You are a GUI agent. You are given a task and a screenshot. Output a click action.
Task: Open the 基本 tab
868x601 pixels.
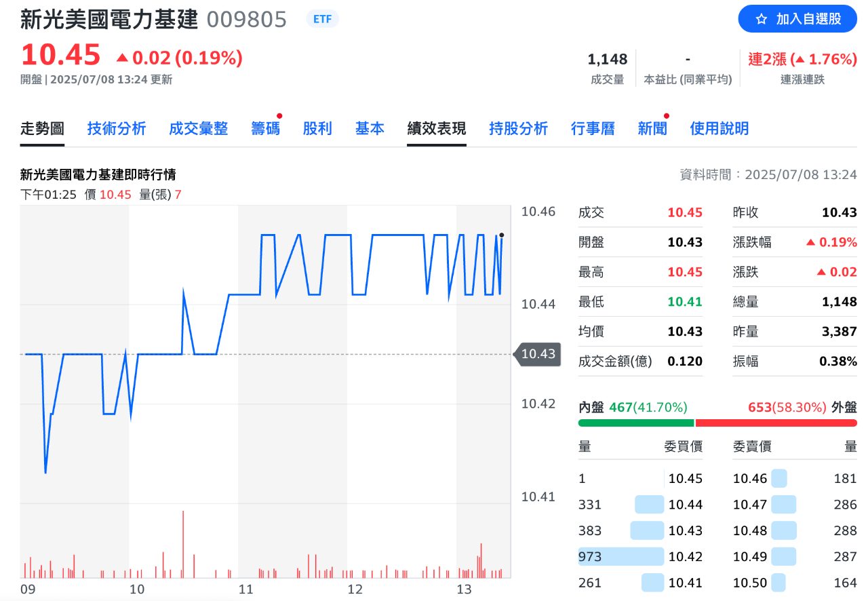tap(370, 128)
